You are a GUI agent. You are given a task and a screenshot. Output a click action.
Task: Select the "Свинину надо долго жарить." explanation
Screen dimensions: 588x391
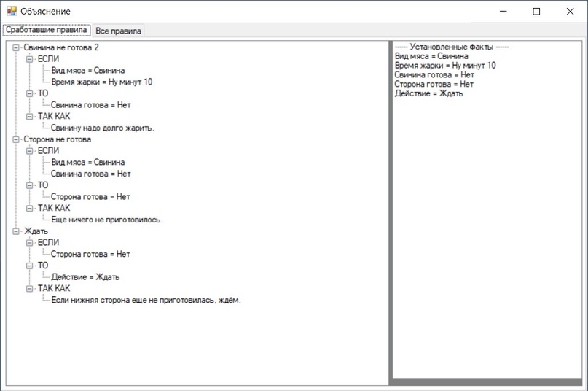pos(103,128)
